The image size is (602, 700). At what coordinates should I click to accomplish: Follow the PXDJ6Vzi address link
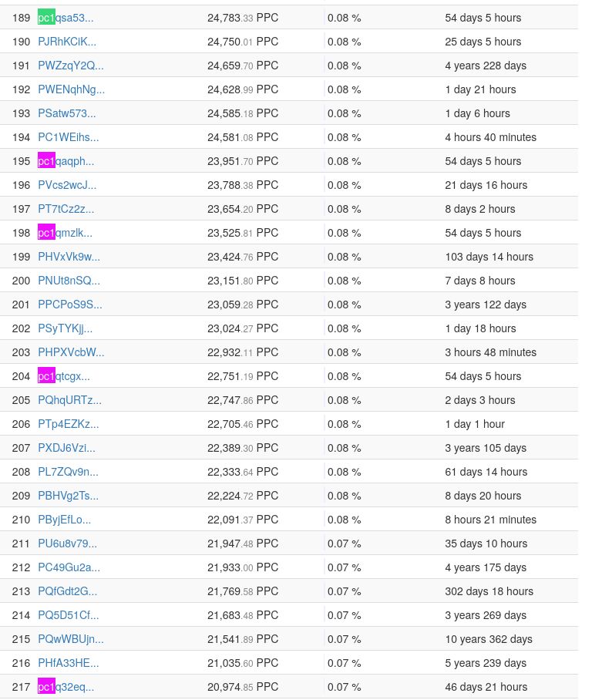[66, 448]
